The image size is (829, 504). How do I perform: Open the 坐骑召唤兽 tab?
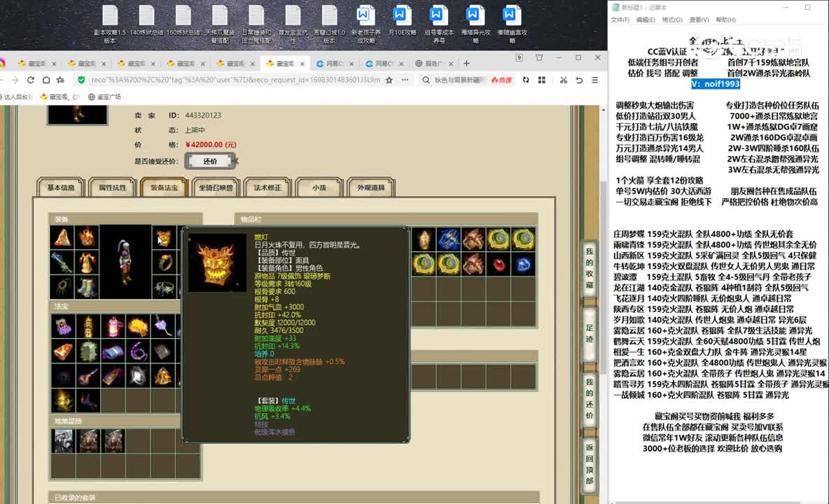[x=216, y=188]
